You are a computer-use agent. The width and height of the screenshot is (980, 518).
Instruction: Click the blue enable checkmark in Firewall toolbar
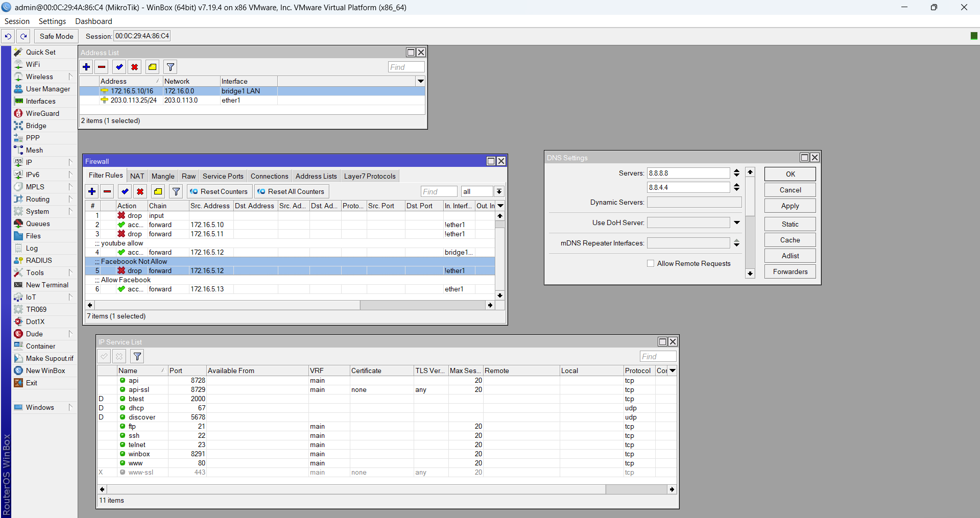[125, 191]
